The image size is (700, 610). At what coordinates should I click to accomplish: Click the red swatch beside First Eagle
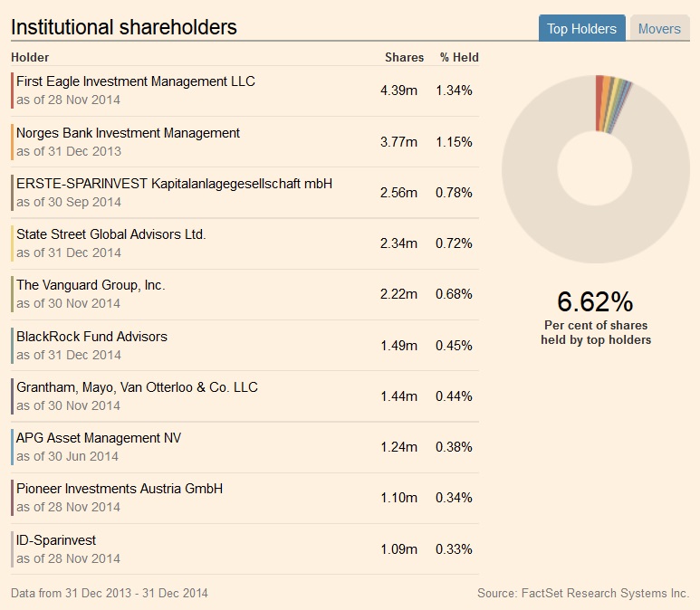pos(13,91)
